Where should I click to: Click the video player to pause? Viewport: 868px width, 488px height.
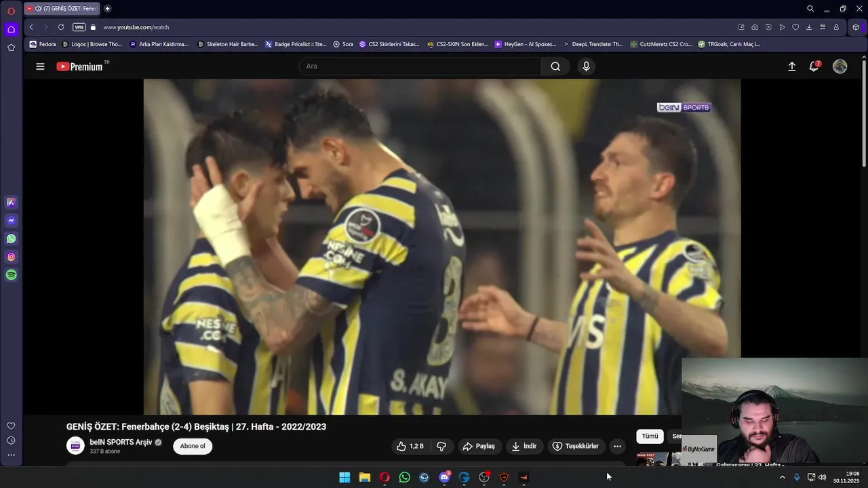442,247
